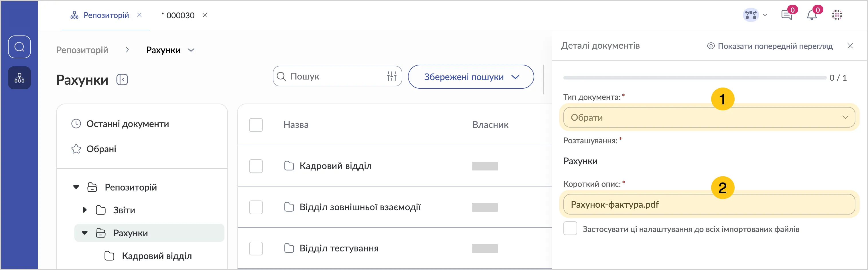Enable Застосувати ці налаштування checkbox
This screenshot has height=270, width=868.
(570, 229)
